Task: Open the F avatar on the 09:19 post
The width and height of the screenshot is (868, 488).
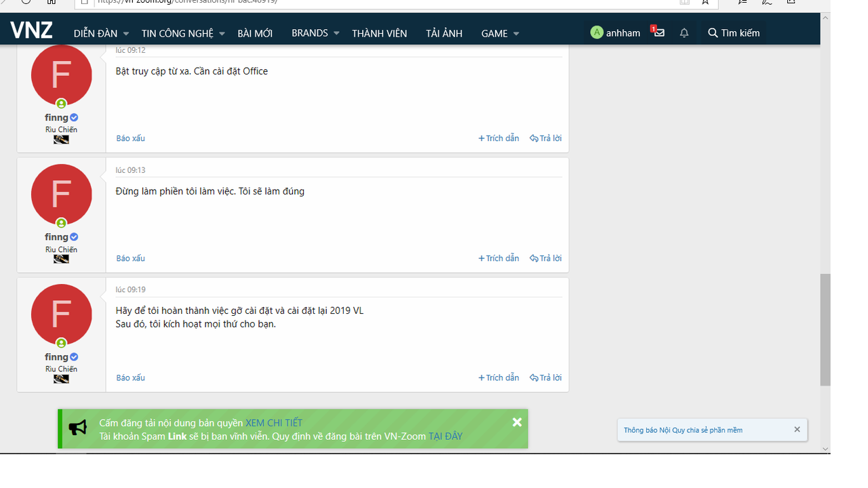Action: pyautogui.click(x=62, y=314)
